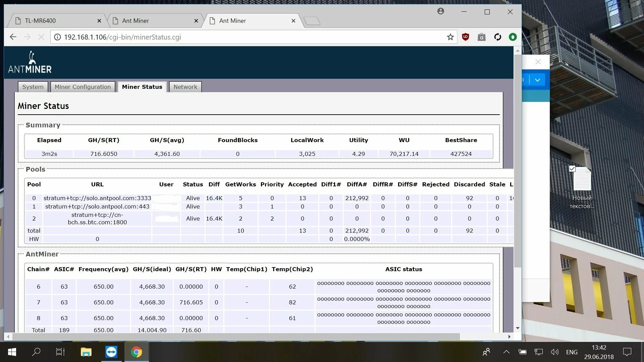
Task: Go back with the browser arrow
Action: click(13, 37)
